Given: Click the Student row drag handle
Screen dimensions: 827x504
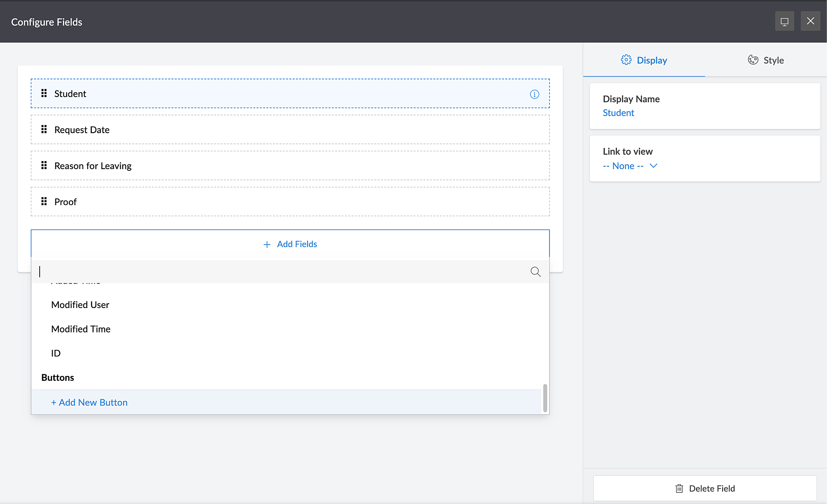Looking at the screenshot, I should coord(44,93).
